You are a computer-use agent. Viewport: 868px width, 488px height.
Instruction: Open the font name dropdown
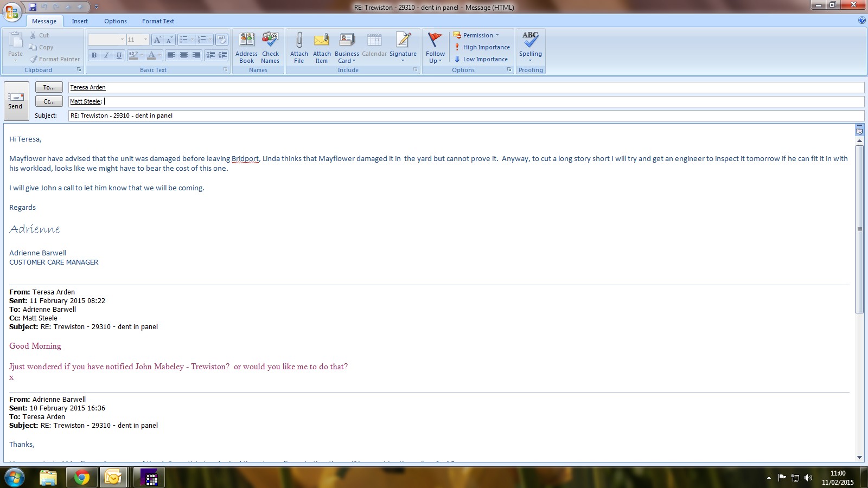pos(122,40)
